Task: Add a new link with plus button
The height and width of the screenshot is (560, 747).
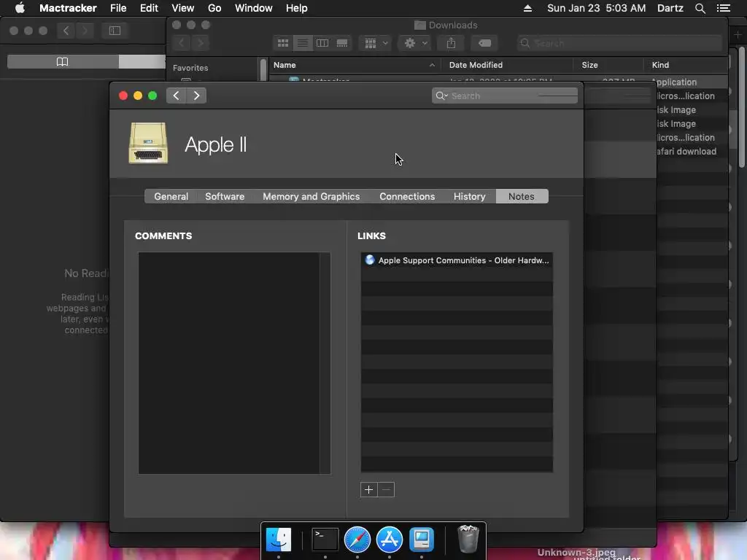Action: coord(368,489)
